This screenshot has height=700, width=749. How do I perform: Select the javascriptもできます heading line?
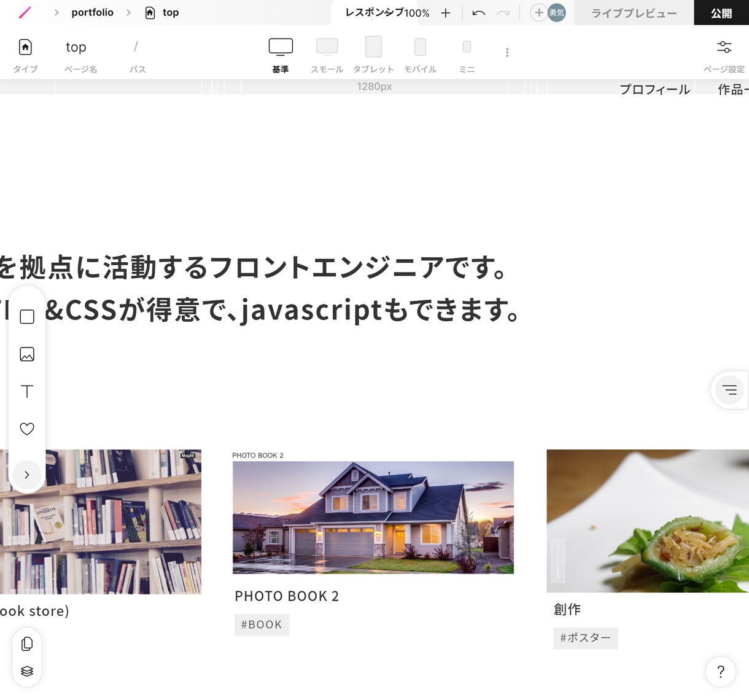pyautogui.click(x=261, y=310)
